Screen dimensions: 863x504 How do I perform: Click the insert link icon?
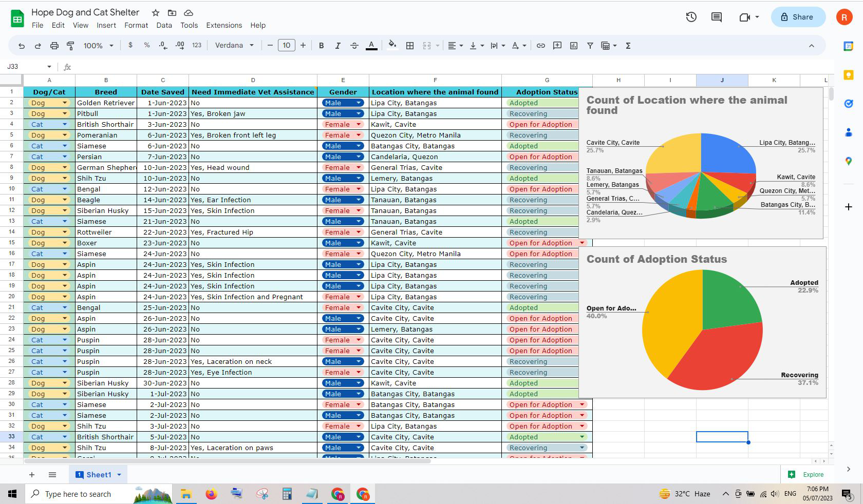541,46
